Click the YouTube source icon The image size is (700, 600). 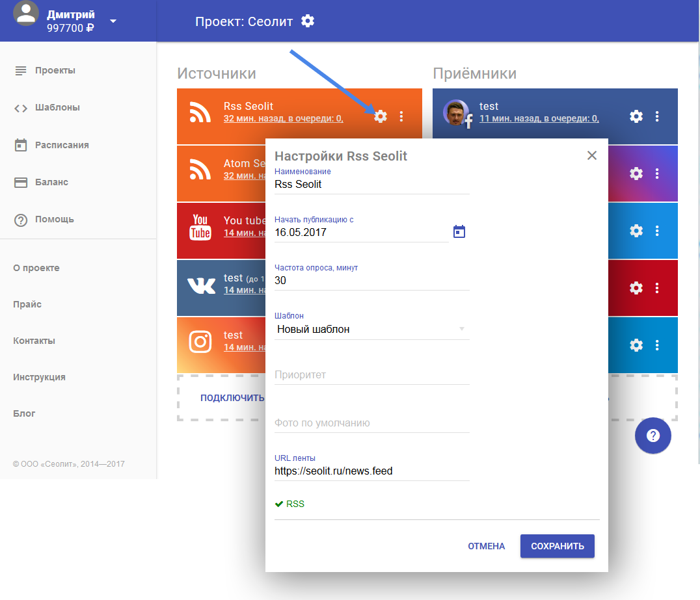click(x=200, y=227)
